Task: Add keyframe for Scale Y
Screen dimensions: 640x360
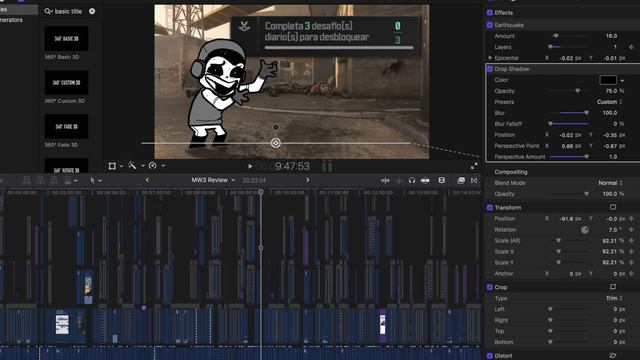Action: pyautogui.click(x=631, y=263)
